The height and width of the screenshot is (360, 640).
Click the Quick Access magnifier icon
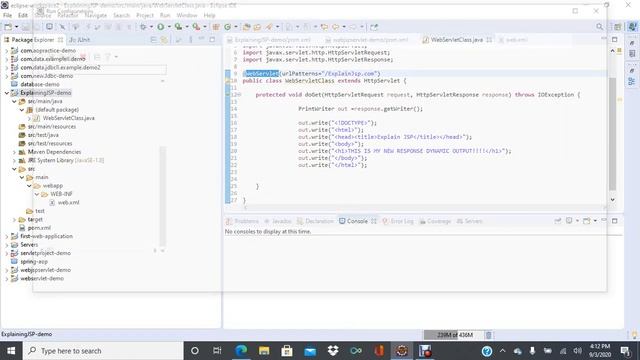600,27
